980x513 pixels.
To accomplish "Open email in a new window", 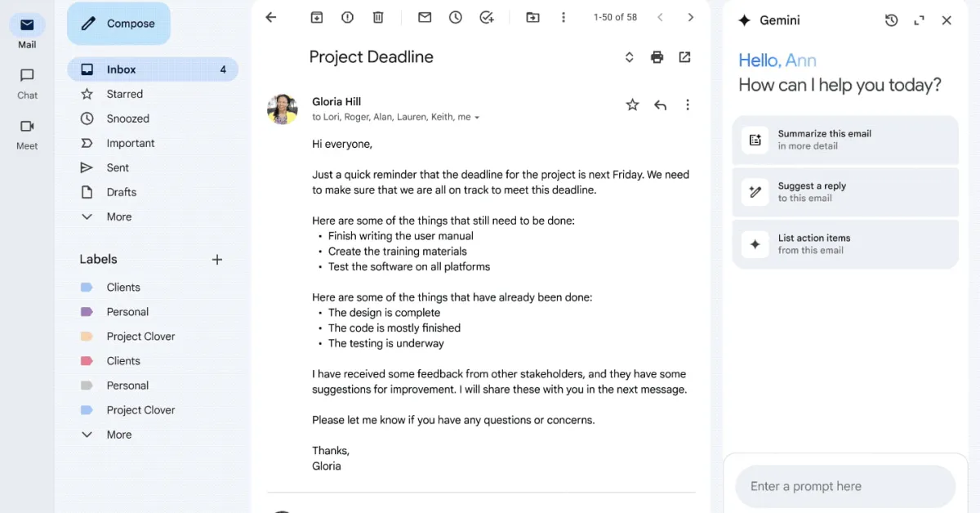I will point(684,57).
